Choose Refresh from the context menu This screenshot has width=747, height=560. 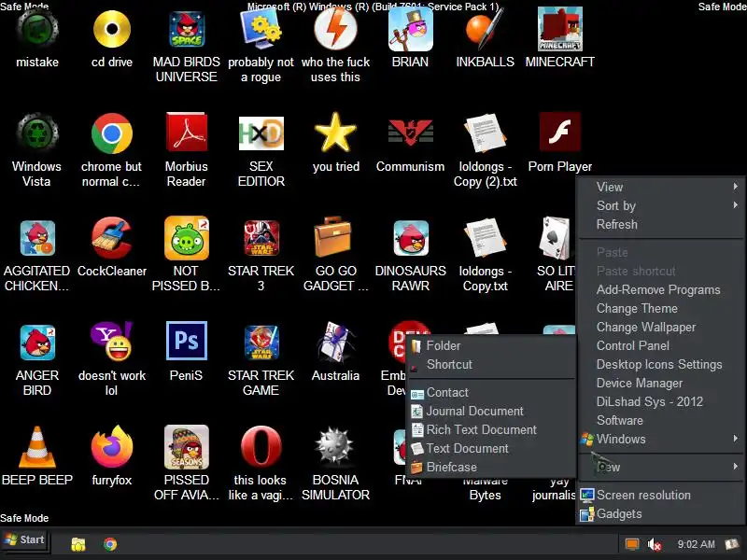click(660, 224)
